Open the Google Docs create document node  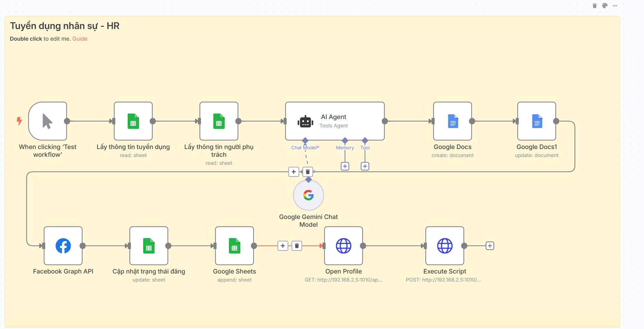(x=452, y=121)
